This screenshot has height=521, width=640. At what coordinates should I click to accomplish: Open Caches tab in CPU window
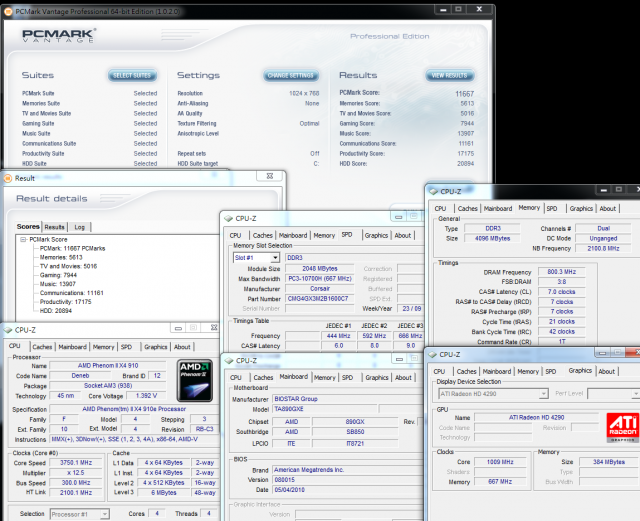[x=42, y=347]
